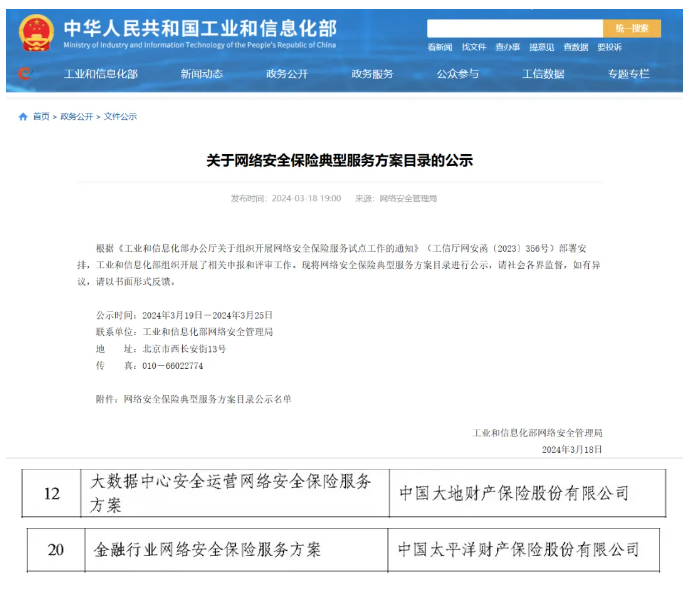This screenshot has height=590, width=687.
Task: Click table cell number 12
Action: tap(51, 494)
